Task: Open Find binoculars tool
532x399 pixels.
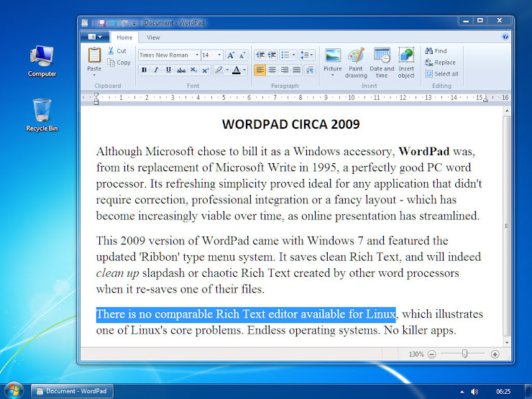Action: 436,51
